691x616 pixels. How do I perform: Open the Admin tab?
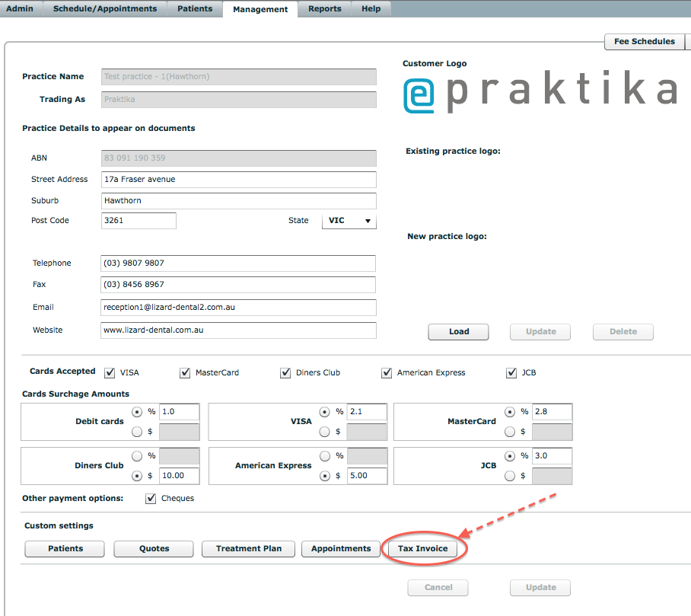click(21, 8)
